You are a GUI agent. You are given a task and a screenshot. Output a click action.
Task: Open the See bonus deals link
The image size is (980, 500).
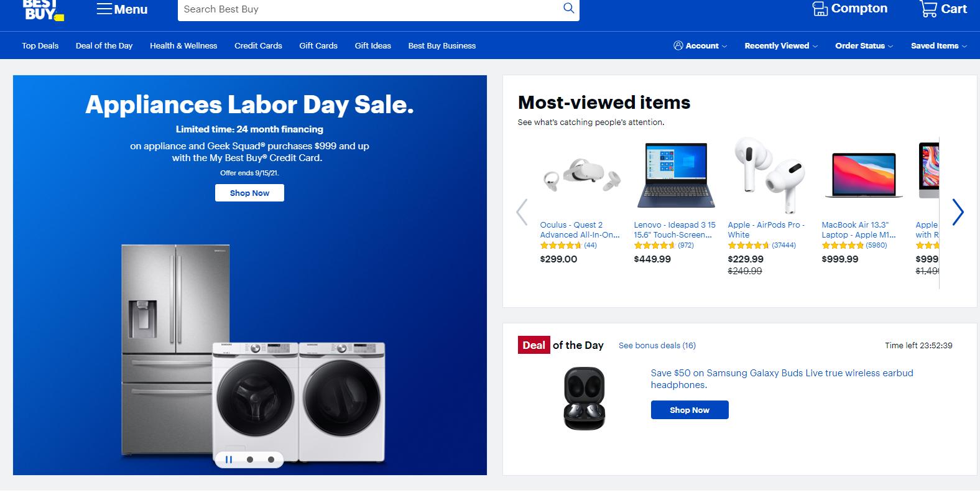[x=657, y=346]
